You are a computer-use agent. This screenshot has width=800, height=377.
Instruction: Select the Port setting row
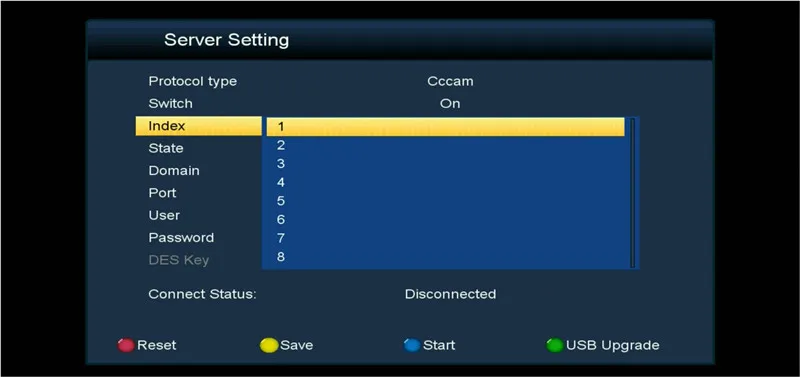(198, 193)
